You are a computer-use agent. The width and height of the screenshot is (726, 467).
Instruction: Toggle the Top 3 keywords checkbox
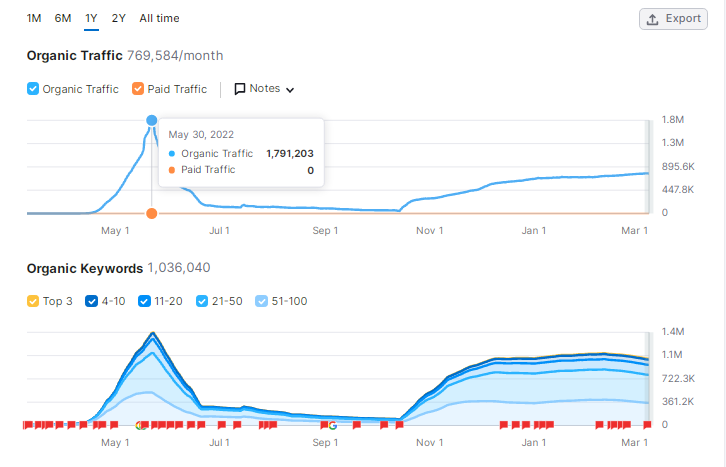(x=33, y=301)
